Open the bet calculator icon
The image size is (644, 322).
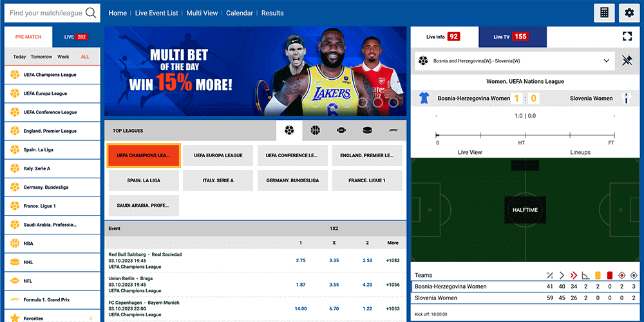[x=604, y=13]
